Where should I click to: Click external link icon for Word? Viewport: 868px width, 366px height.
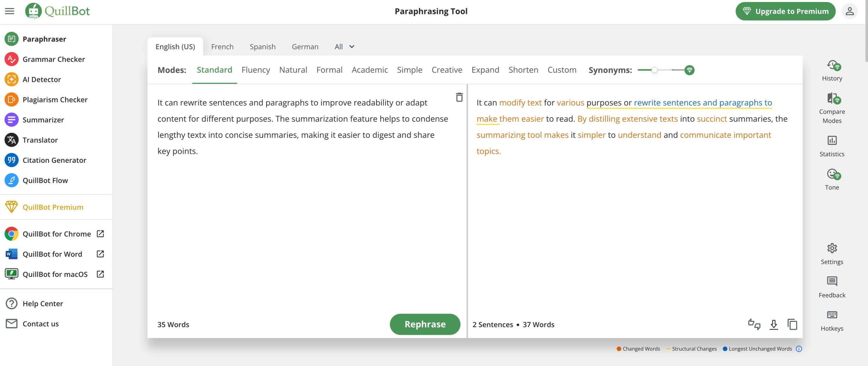click(x=100, y=254)
